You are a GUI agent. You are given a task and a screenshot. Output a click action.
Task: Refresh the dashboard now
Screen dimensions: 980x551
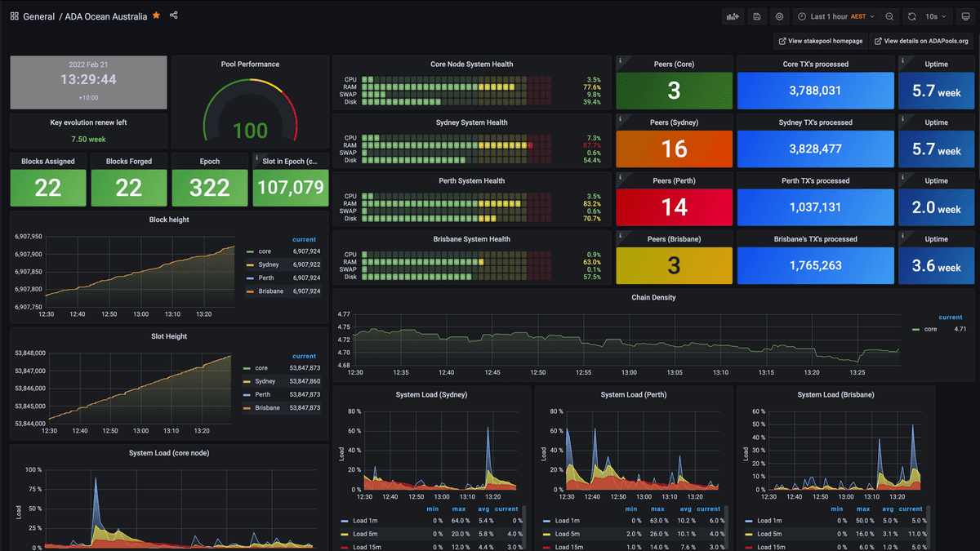912,16
